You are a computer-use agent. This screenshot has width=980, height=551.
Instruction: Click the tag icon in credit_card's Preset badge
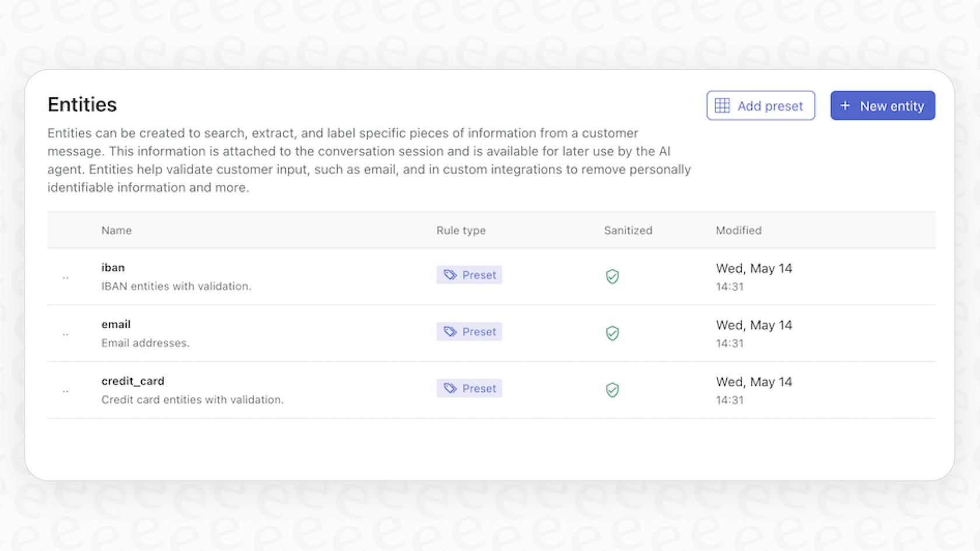[x=450, y=388]
